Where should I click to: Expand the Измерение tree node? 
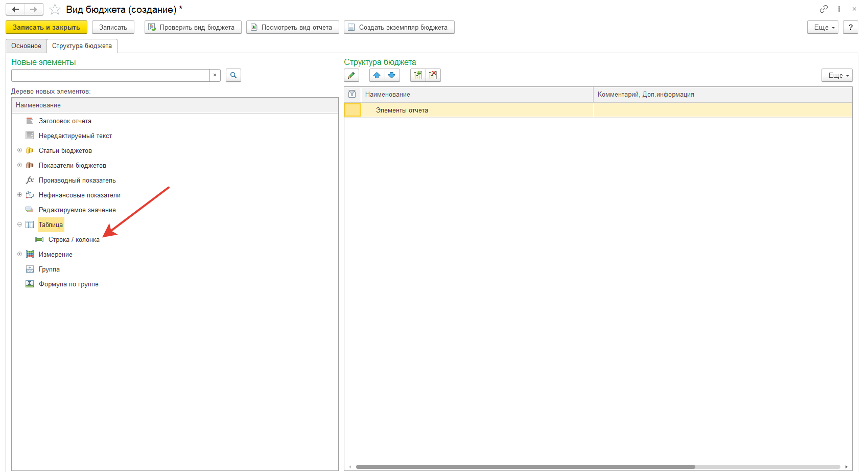tap(20, 254)
